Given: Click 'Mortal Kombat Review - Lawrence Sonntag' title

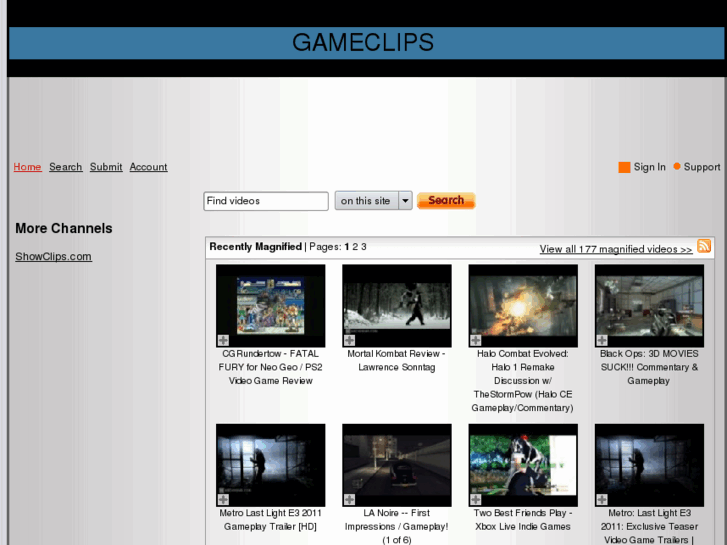Looking at the screenshot, I should point(396,360).
